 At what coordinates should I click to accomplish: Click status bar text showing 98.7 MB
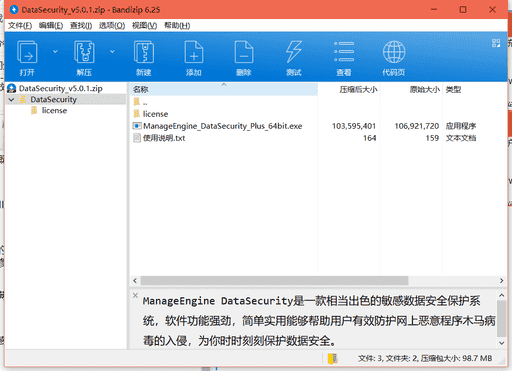425,358
